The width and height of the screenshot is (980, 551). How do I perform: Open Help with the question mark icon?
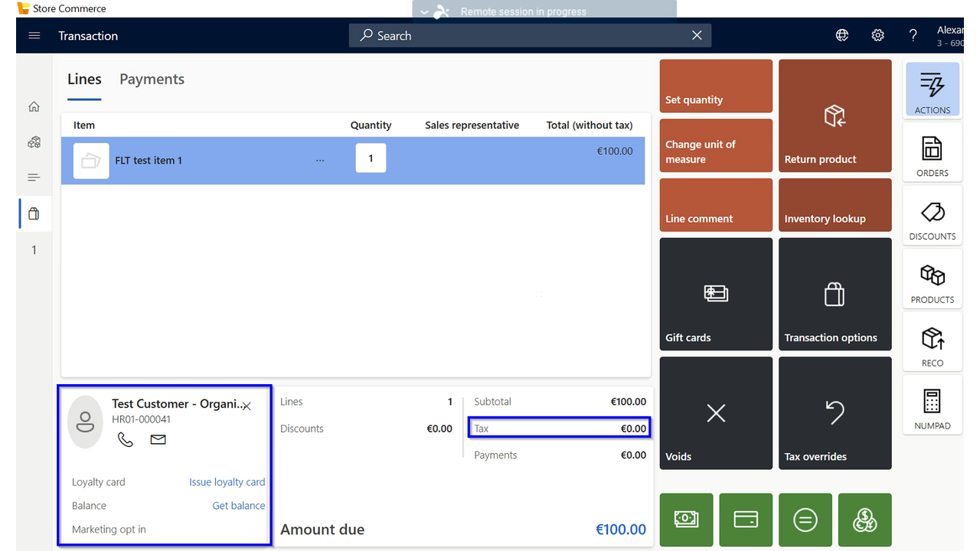[913, 35]
